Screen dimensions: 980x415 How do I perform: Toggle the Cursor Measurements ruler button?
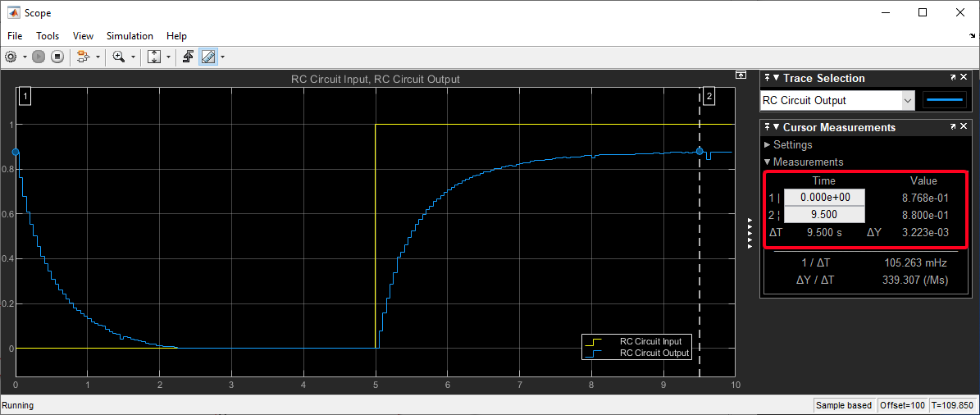tap(208, 57)
